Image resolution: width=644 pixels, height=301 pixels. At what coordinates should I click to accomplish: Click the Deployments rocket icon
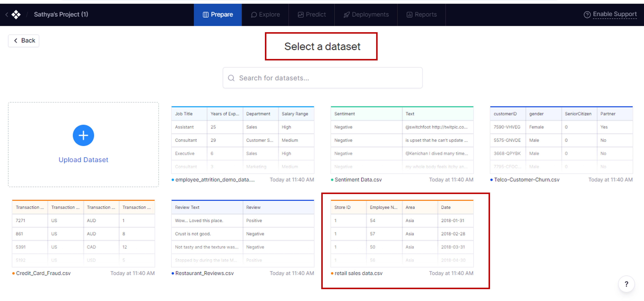click(346, 15)
